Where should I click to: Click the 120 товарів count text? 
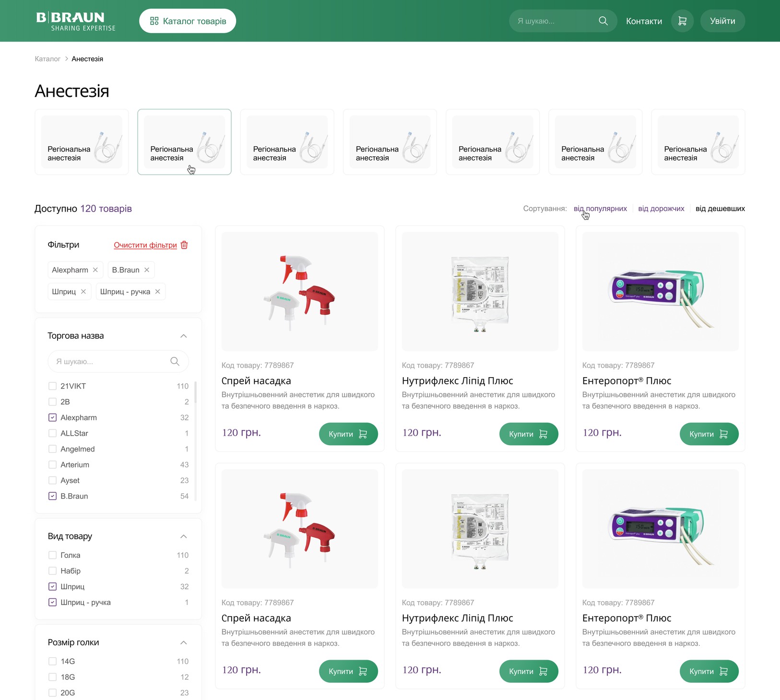coord(106,209)
